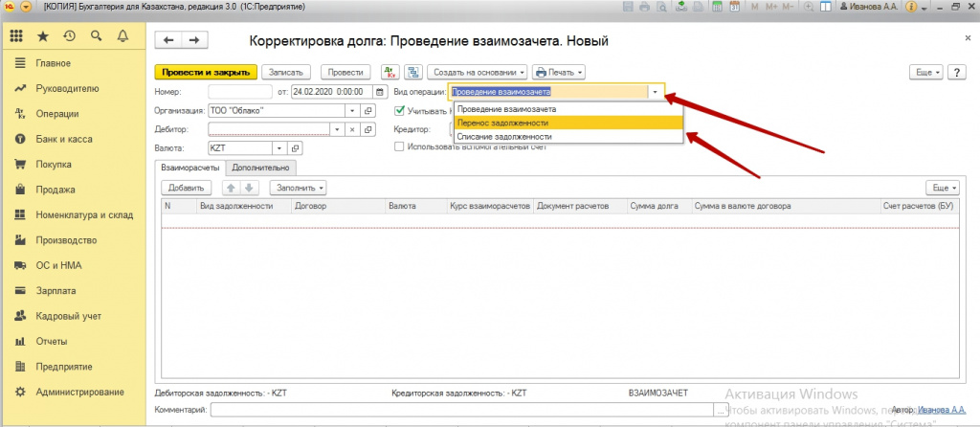Close the document form with the x
This screenshot has height=427, width=980.
coord(969,38)
